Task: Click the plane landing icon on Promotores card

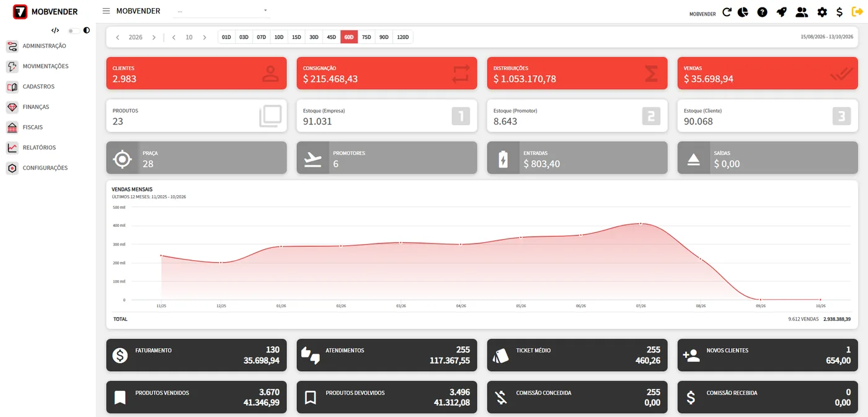Action: [x=312, y=159]
